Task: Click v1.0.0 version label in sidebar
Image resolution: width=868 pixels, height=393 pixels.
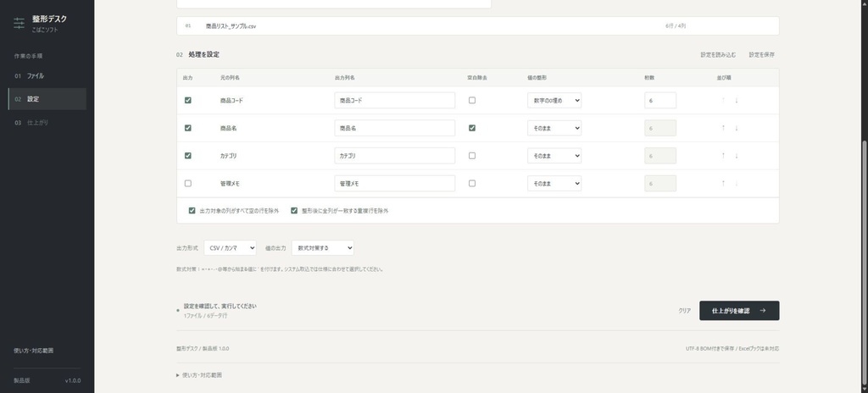Action: pyautogui.click(x=73, y=381)
